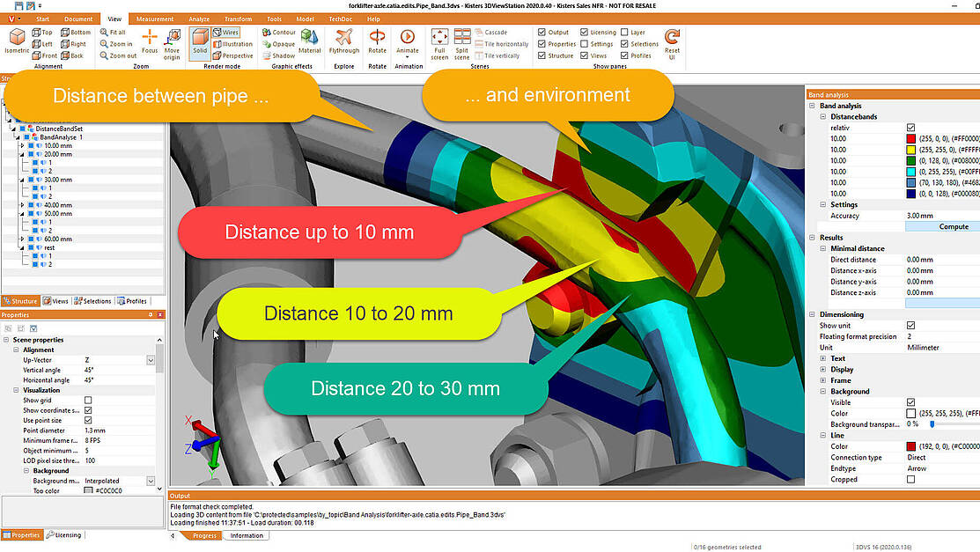Toggle Shadow graphic effect
Screen dimensions: 980x552
[x=278, y=55]
